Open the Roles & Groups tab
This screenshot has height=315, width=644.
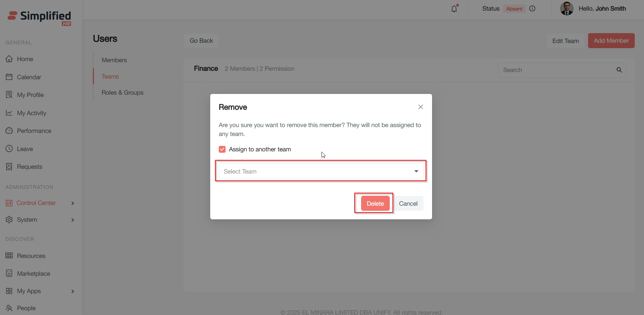122,93
